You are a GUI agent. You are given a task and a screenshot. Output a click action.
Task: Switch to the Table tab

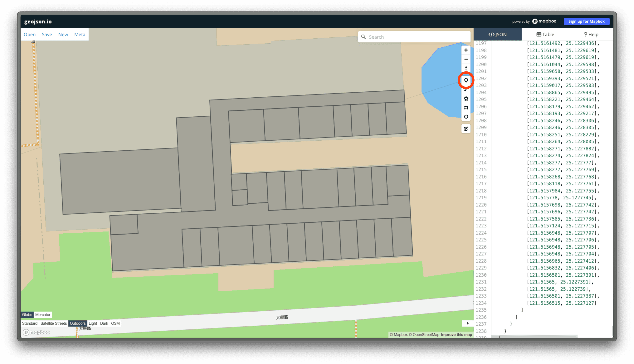[x=545, y=35]
